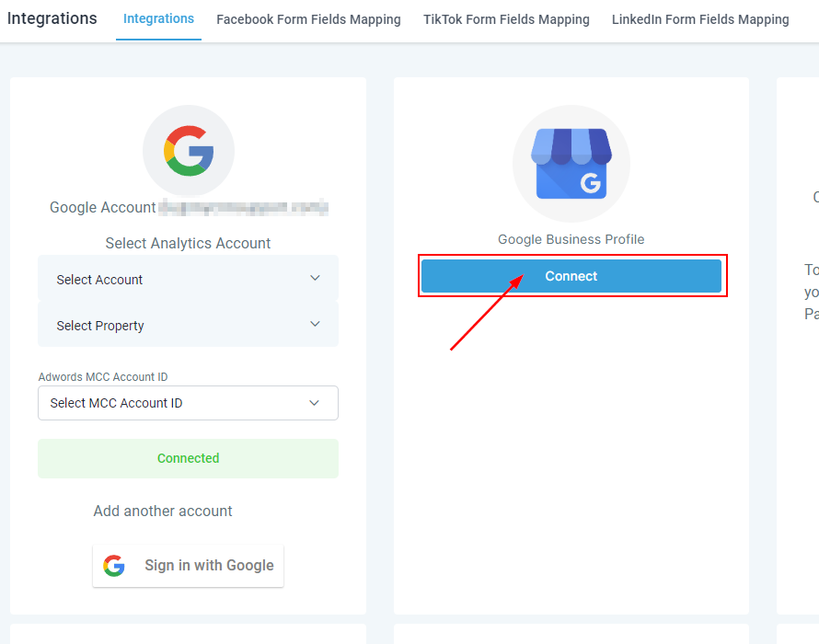Click the Google account logo icon
Viewport: 819px width, 644px height.
coord(189,151)
